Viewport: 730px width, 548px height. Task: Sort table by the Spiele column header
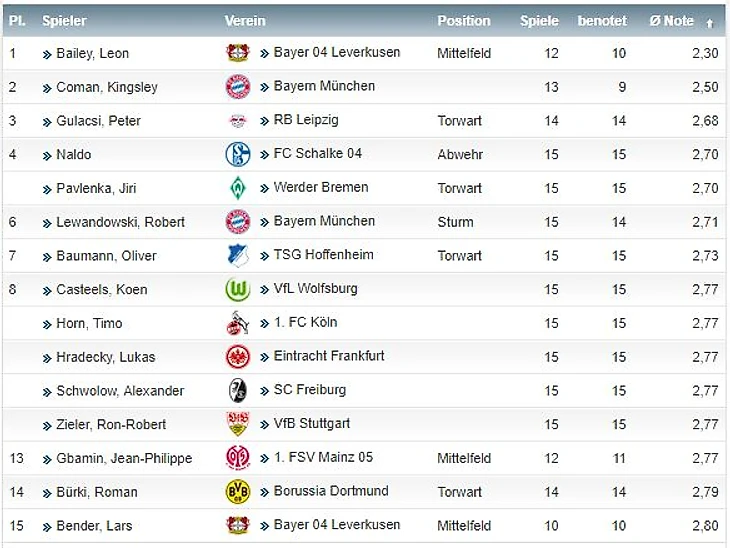point(540,21)
